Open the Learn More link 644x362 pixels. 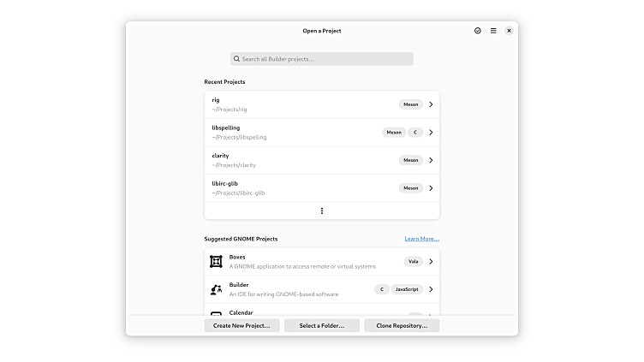point(421,239)
